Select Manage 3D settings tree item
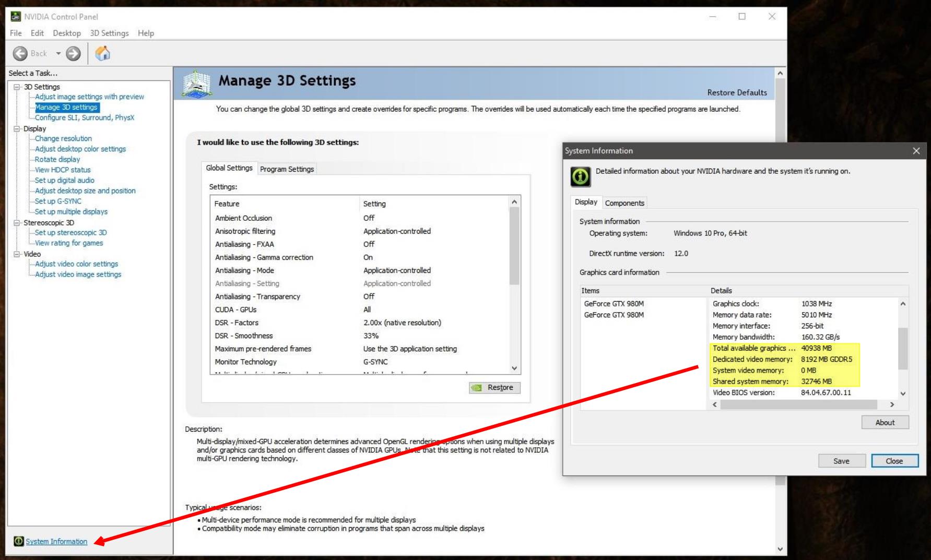The height and width of the screenshot is (560, 931). click(66, 107)
